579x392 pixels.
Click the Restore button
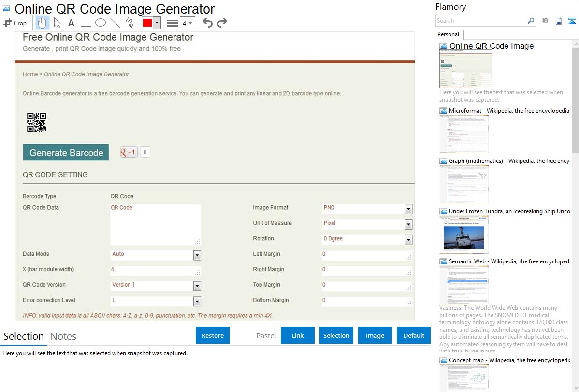click(213, 335)
